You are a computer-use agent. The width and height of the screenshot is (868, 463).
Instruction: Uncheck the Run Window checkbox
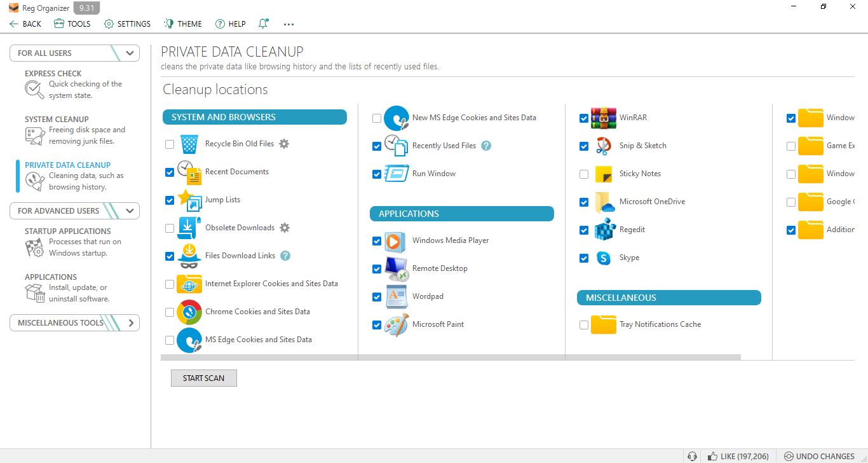pyautogui.click(x=377, y=174)
